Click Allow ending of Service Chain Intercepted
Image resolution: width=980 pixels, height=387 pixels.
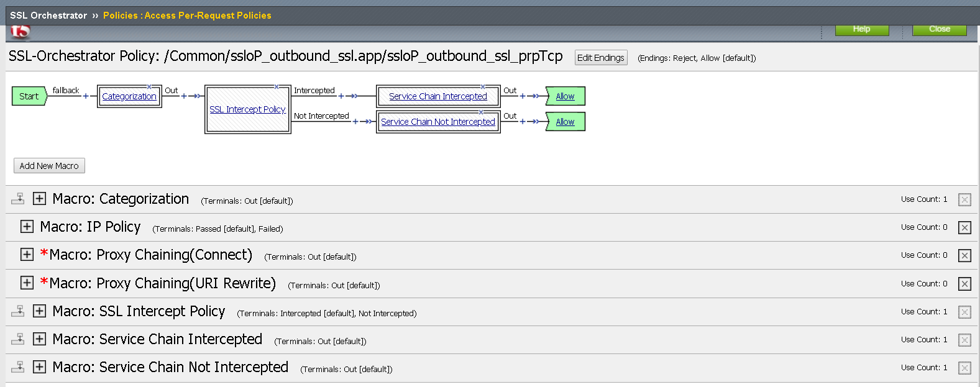pyautogui.click(x=565, y=96)
